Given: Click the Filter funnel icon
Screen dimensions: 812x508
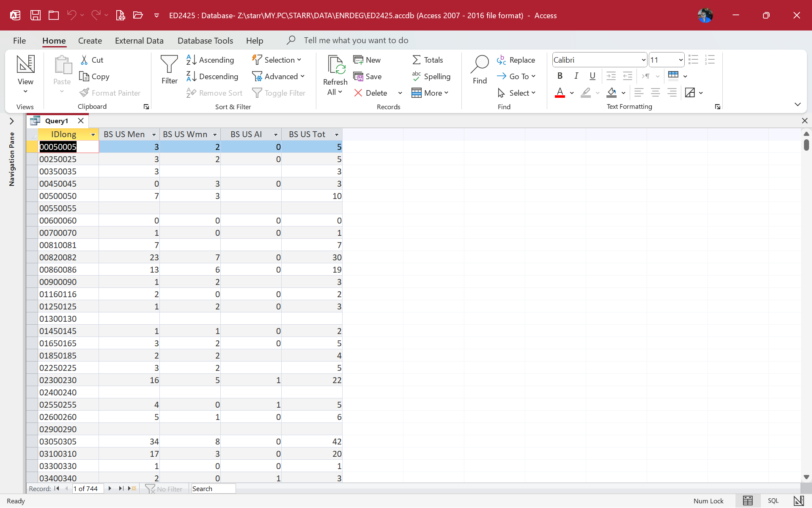Looking at the screenshot, I should tap(169, 65).
